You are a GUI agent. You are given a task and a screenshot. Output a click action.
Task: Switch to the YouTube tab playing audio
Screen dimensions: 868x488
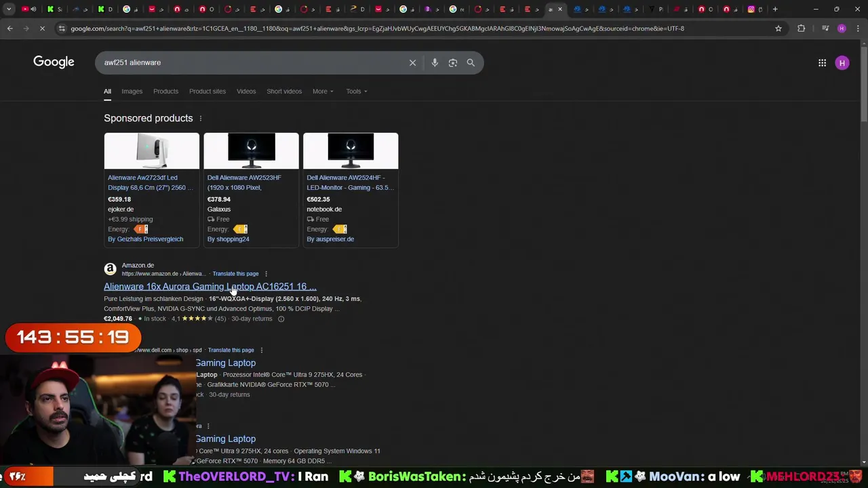28,9
